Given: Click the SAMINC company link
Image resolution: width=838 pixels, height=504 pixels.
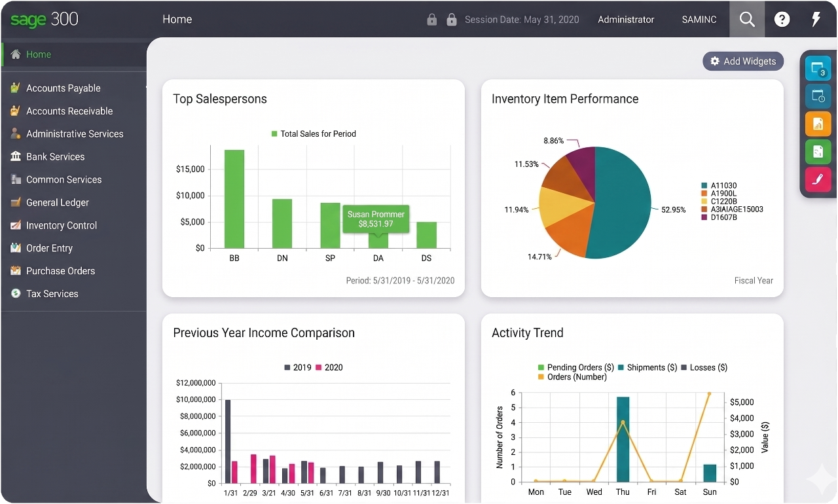Looking at the screenshot, I should (699, 20).
